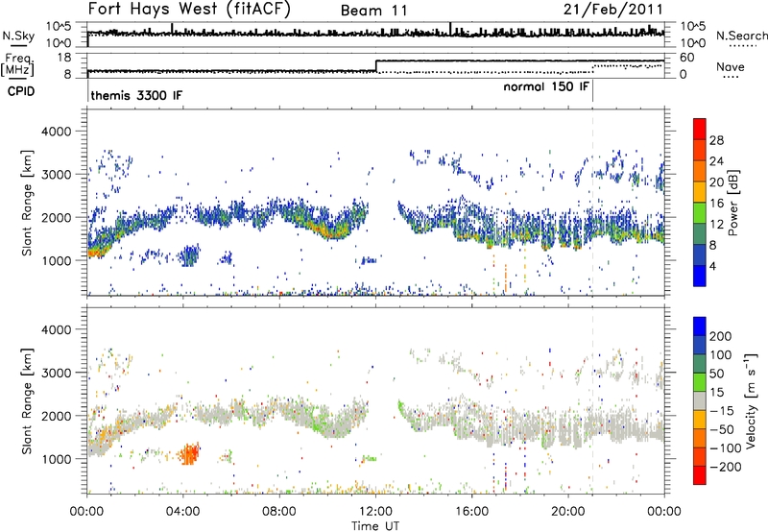Click the '20:00' time tick label
The height and width of the screenshot is (532, 768).
568,512
